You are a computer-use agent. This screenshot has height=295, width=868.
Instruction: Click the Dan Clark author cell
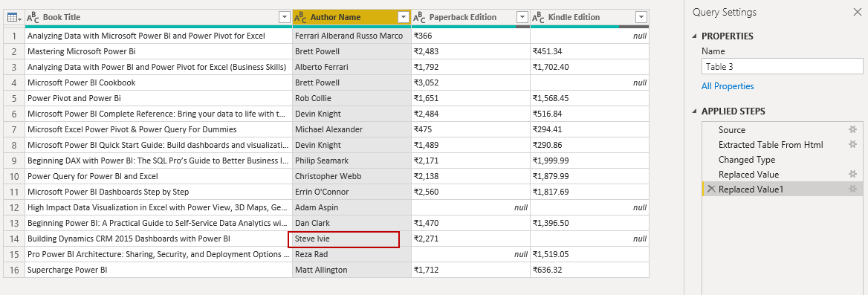(x=352, y=223)
